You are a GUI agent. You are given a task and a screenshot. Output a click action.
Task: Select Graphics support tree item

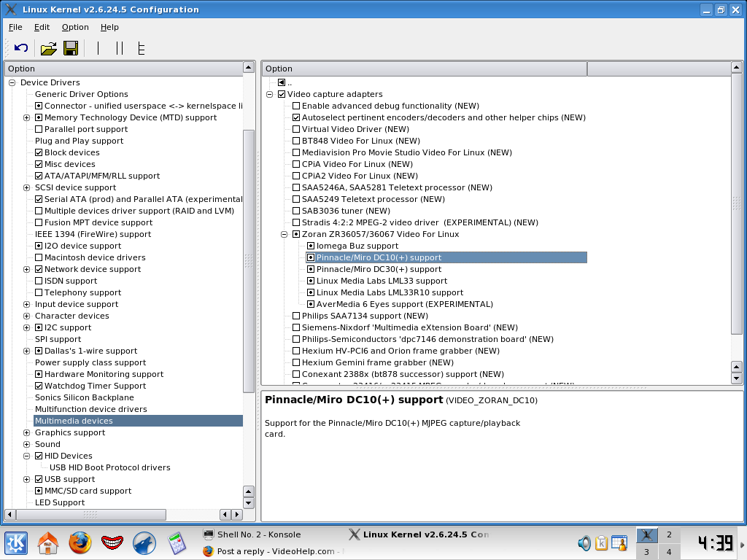pyautogui.click(x=70, y=432)
